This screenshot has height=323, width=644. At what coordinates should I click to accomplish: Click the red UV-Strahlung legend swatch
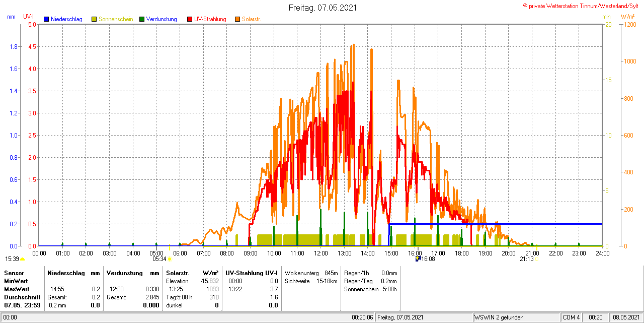coord(190,19)
